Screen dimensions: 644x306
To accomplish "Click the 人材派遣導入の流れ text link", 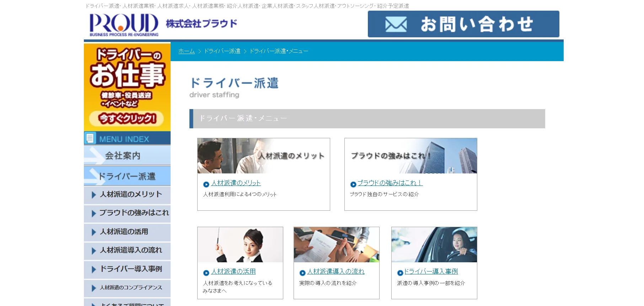I will tap(336, 272).
